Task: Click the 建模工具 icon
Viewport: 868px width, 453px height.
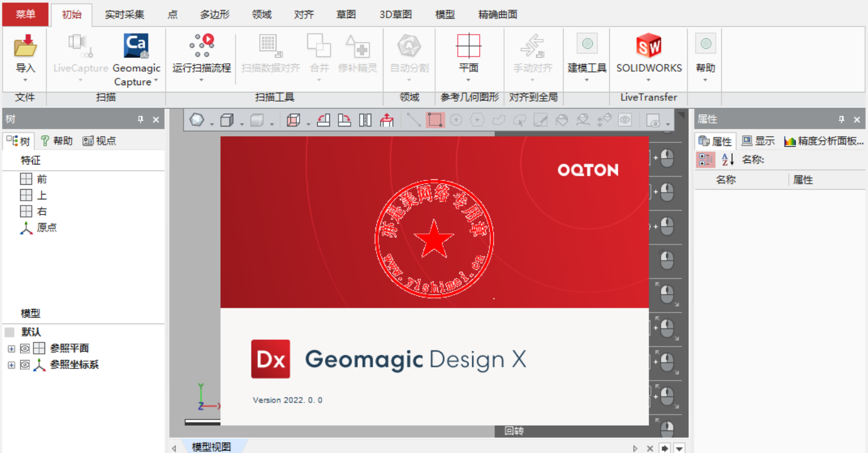Action: (x=587, y=44)
